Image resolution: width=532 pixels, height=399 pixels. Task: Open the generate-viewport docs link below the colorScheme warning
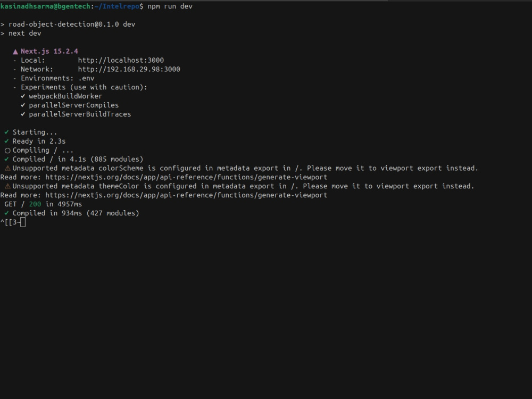tap(186, 177)
